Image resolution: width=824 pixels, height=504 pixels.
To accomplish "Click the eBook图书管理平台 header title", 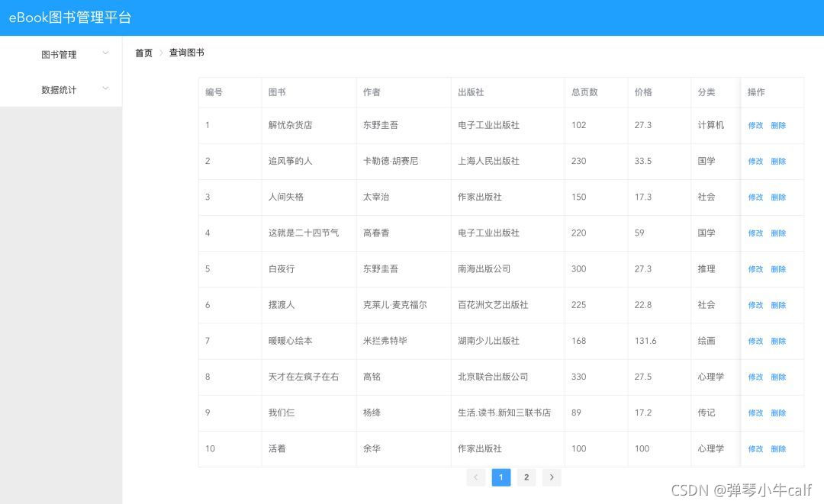I will (70, 17).
